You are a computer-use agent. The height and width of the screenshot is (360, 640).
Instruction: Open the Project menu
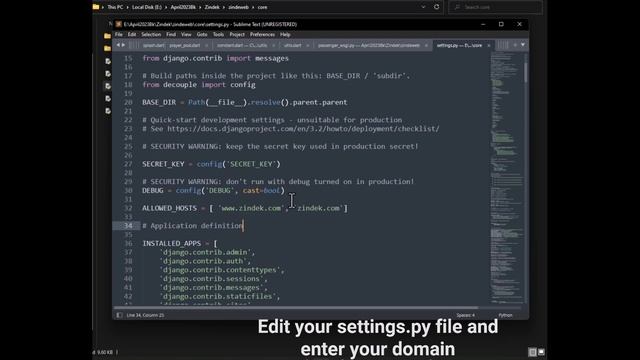237,35
